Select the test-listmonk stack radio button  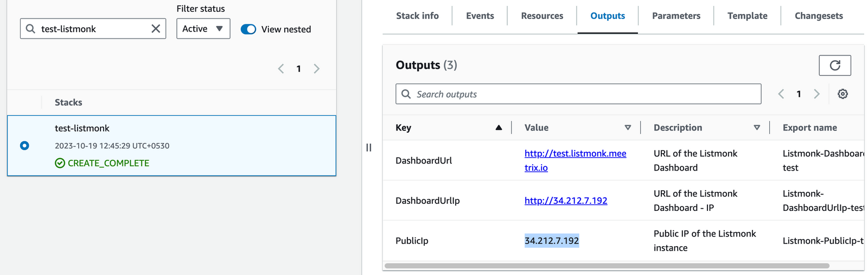[24, 146]
